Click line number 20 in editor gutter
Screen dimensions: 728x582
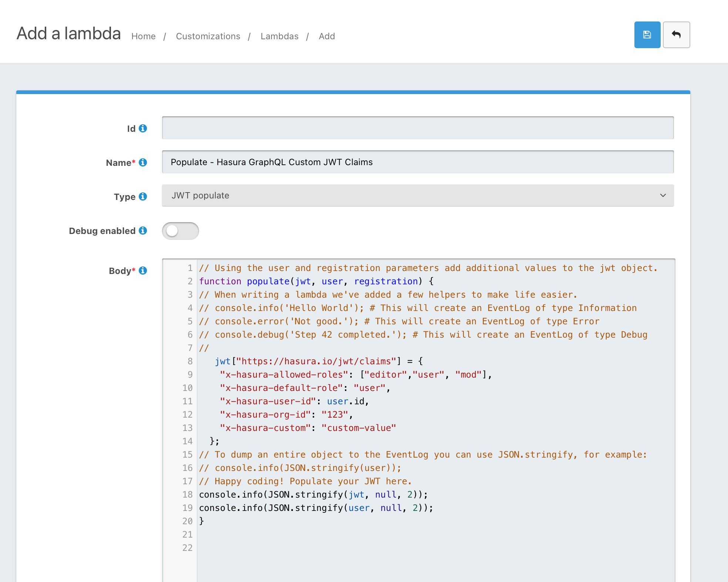tap(187, 521)
